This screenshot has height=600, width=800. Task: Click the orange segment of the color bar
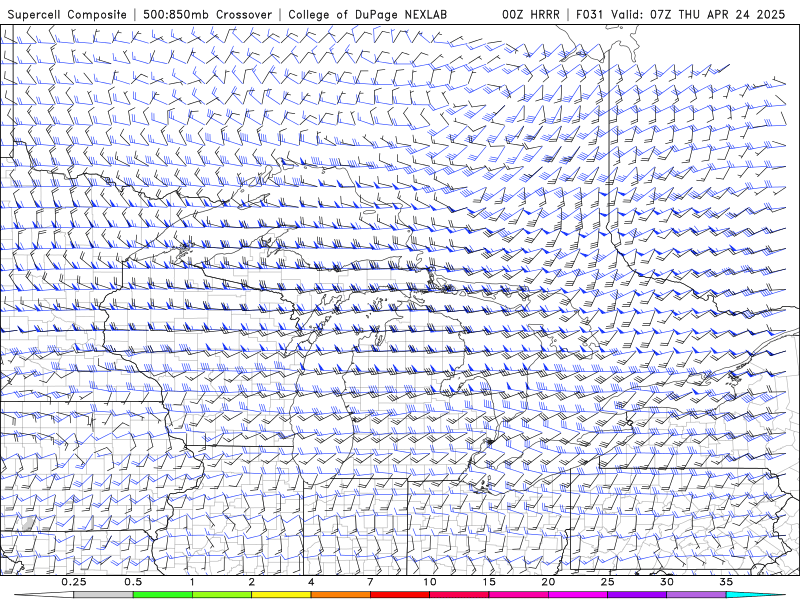coord(340,595)
